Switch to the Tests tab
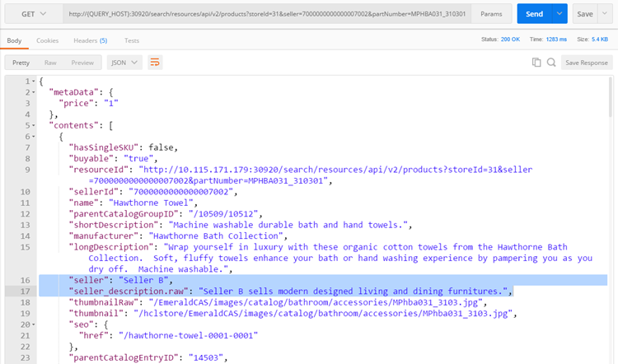Screen dimensions: 618x364 click(131, 40)
